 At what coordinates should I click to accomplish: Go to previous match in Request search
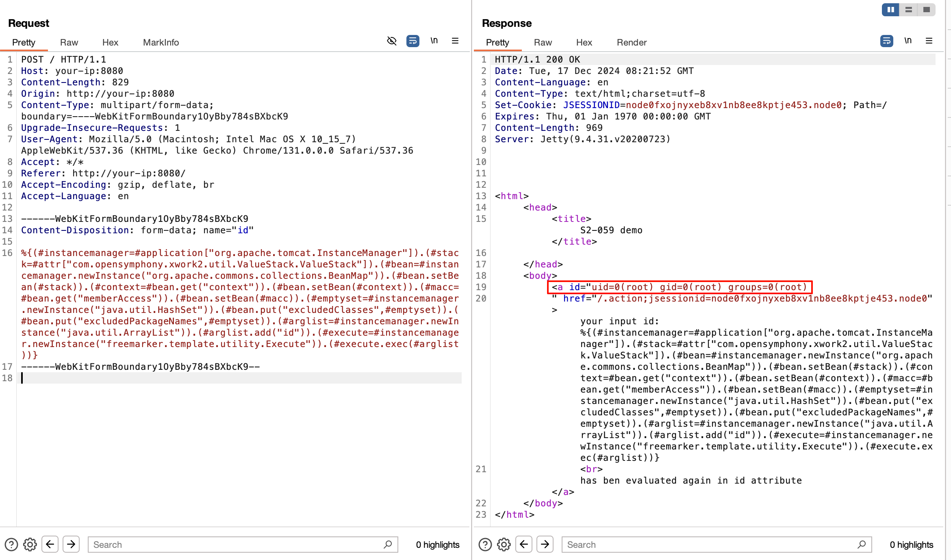tap(50, 544)
